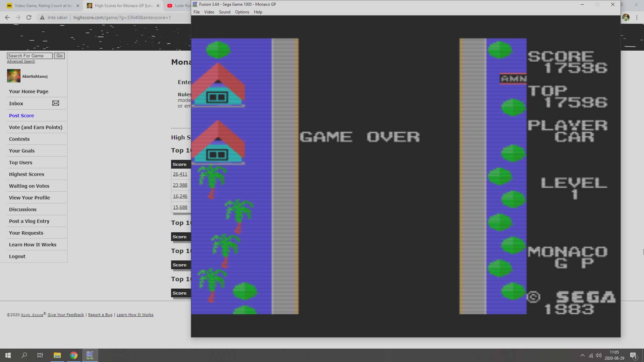This screenshot has width=644, height=362.
Task: Click the Inbox envelope icon
Action: point(56,103)
